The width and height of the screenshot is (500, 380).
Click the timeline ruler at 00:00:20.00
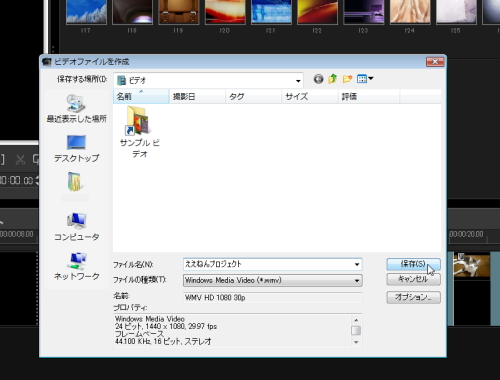pos(466,234)
